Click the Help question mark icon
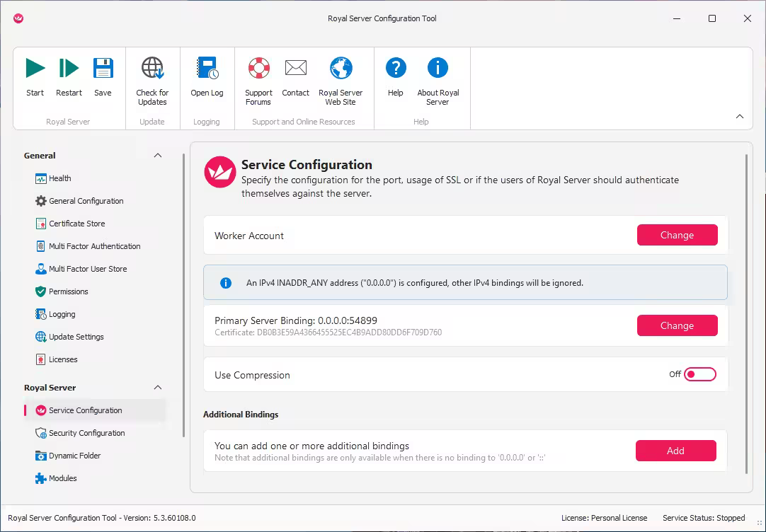The width and height of the screenshot is (766, 532). click(395, 69)
